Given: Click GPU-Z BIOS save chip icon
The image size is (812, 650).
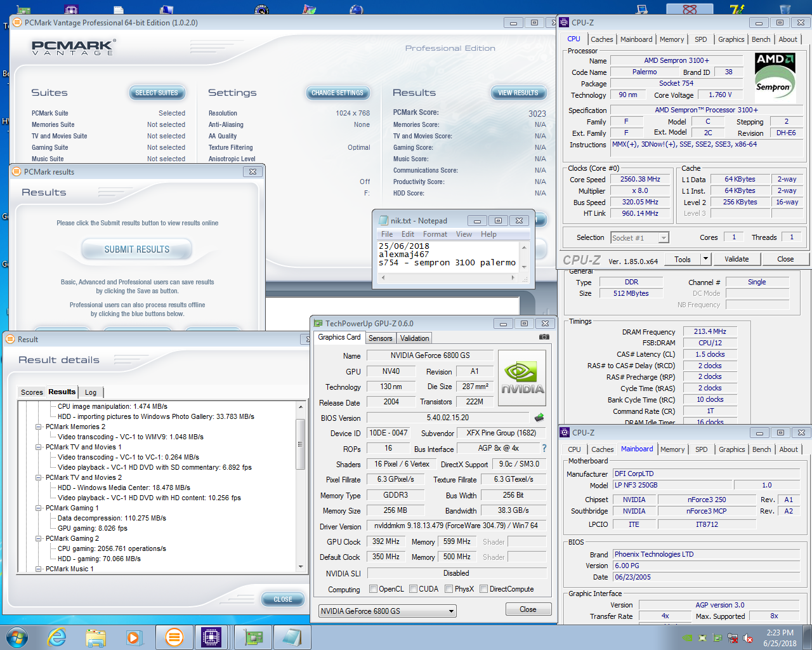Looking at the screenshot, I should pos(539,418).
